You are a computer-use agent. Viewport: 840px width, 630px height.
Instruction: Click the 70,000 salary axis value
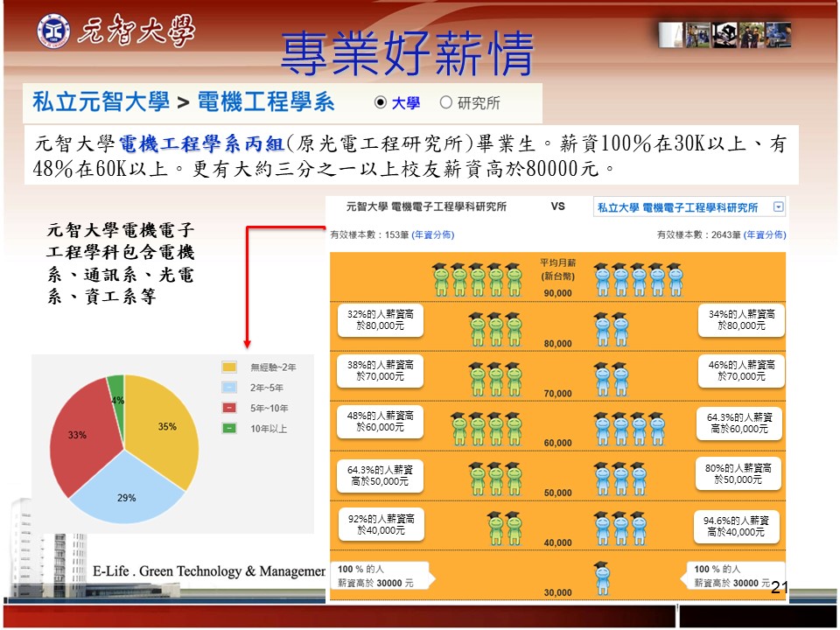pos(557,393)
